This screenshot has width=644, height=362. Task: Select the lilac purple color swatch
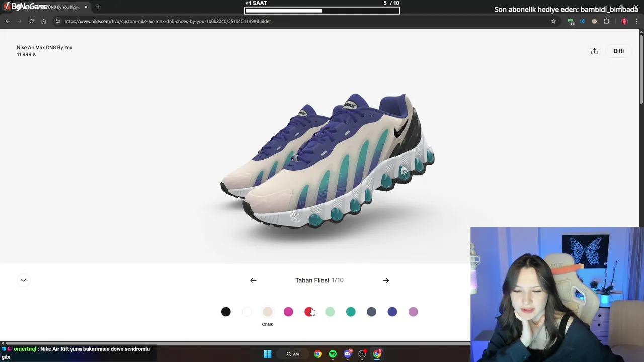(x=413, y=312)
